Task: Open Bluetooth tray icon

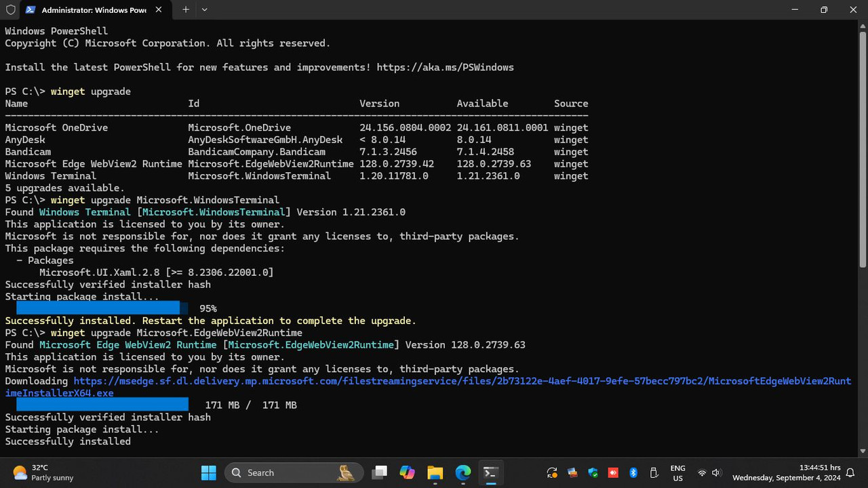Action: coord(634,472)
